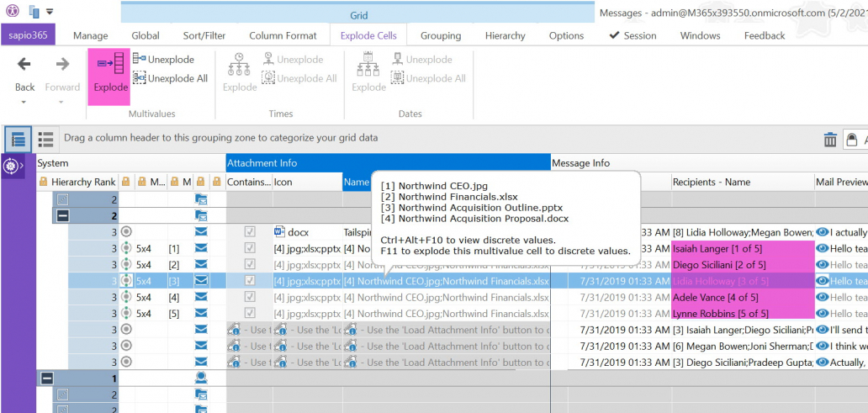Open the quick access toolbar dropdown arrow
Screen dimensions: 868x413
[x=50, y=11]
